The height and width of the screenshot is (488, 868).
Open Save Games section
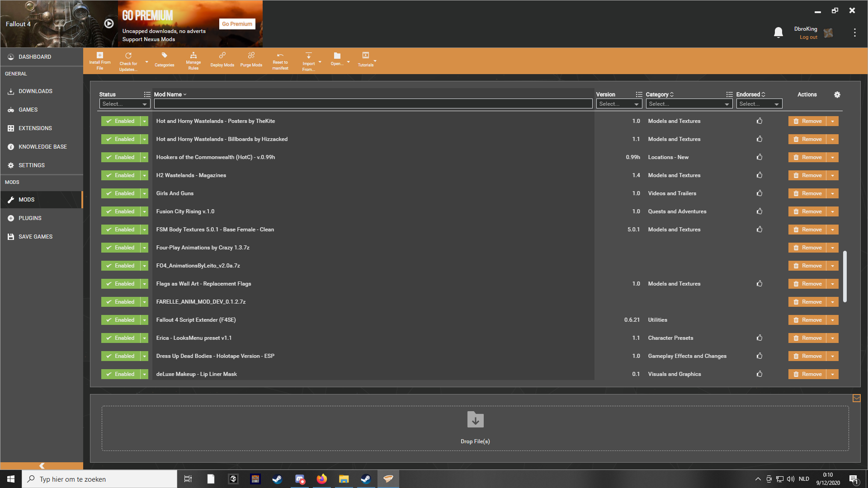coord(42,237)
